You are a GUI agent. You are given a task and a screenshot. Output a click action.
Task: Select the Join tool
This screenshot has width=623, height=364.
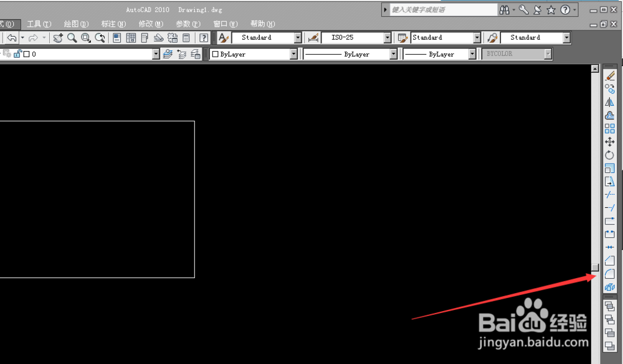[x=610, y=247]
